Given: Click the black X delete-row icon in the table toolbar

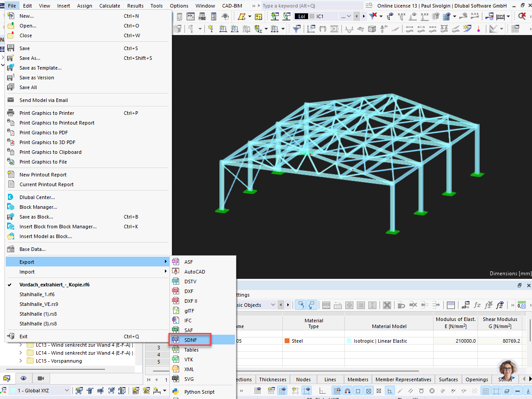Looking at the screenshot, I should pos(387,305).
